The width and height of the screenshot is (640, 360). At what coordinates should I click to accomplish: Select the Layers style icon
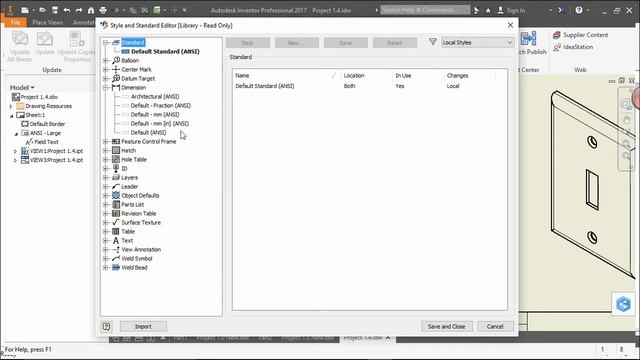(x=116, y=177)
